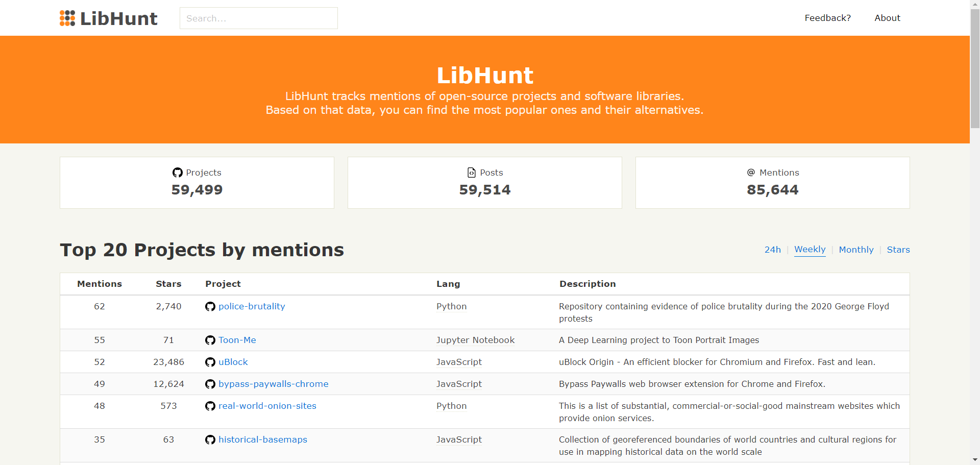Click the GitHub icon in Projects card
This screenshot has height=465, width=980.
(x=178, y=173)
